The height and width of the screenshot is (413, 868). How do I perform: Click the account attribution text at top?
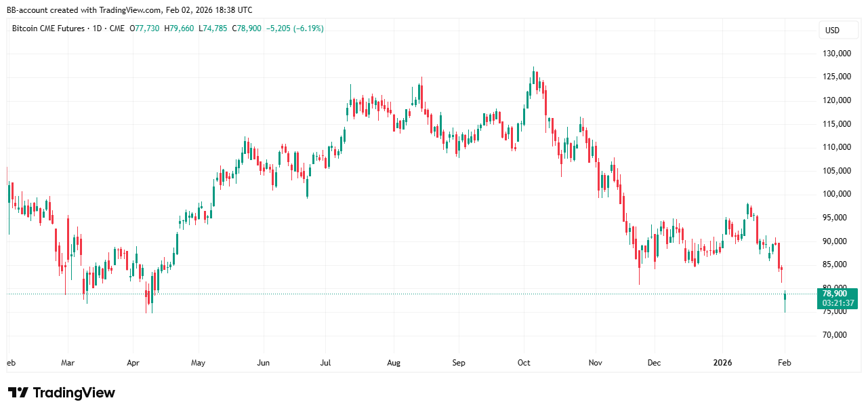pyautogui.click(x=129, y=10)
